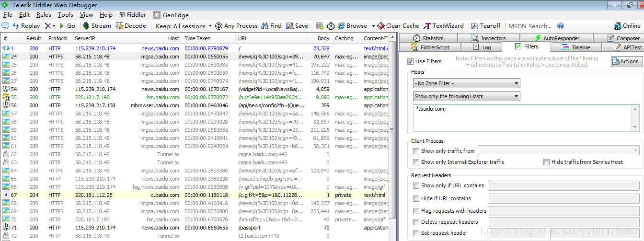
Task: Click the Go resume button
Action: (67, 26)
